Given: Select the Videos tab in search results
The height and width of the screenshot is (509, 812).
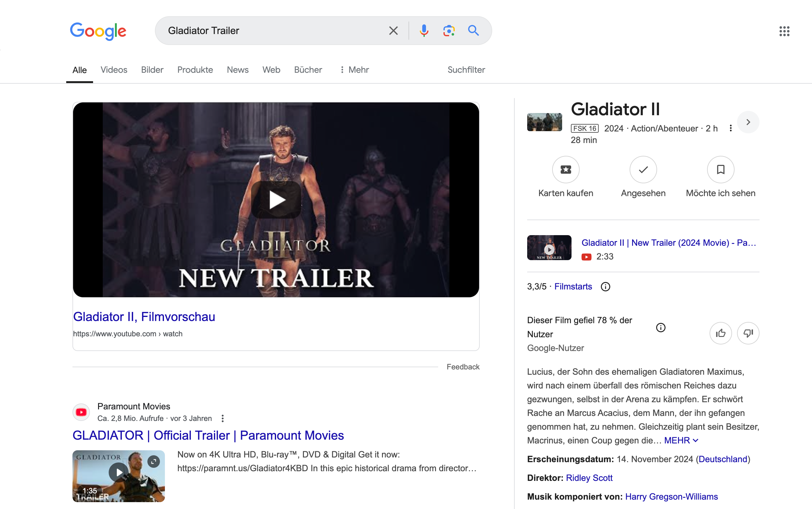Looking at the screenshot, I should pos(114,70).
